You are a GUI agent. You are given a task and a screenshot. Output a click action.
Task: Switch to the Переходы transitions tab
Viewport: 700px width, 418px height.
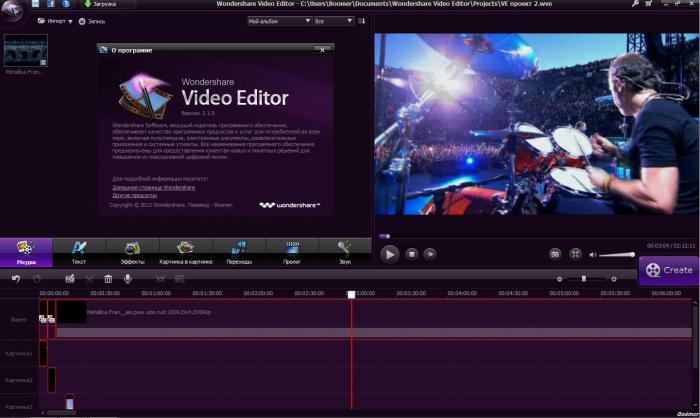click(x=239, y=253)
